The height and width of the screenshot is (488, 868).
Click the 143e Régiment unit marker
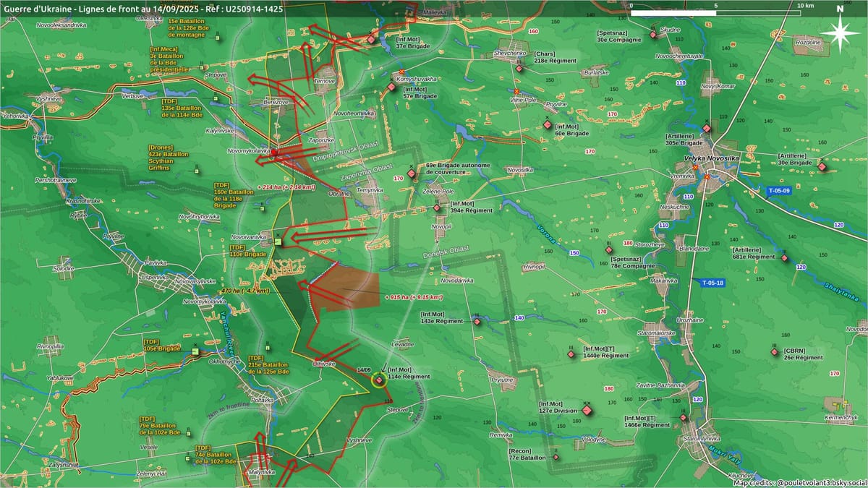(477, 322)
